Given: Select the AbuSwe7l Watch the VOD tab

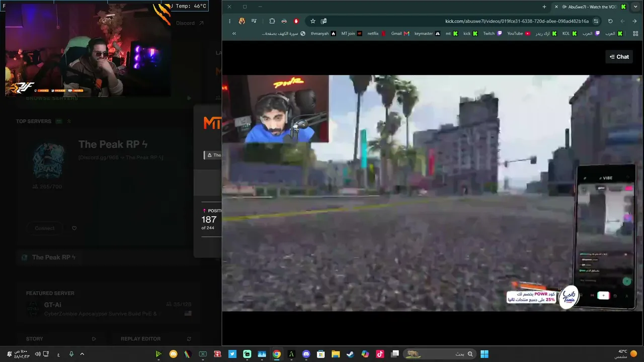Looking at the screenshot, I should (590, 7).
